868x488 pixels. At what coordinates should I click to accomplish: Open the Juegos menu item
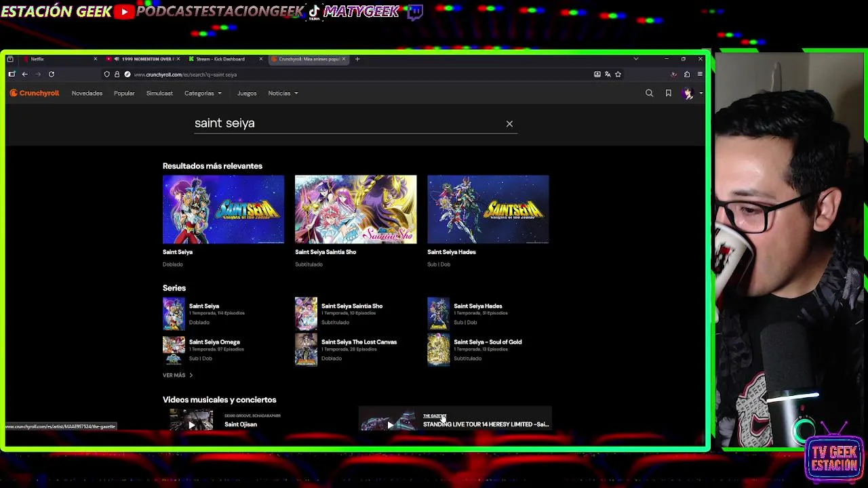pos(247,94)
